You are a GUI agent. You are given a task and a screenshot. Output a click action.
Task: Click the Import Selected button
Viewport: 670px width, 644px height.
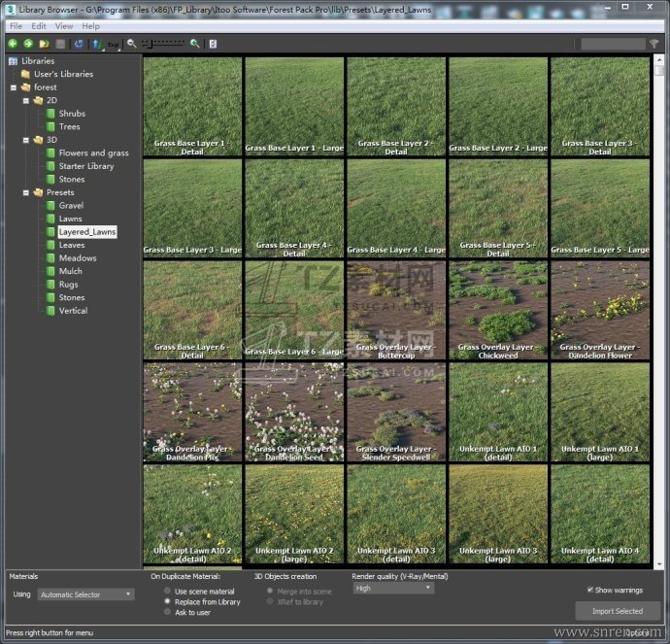(617, 611)
